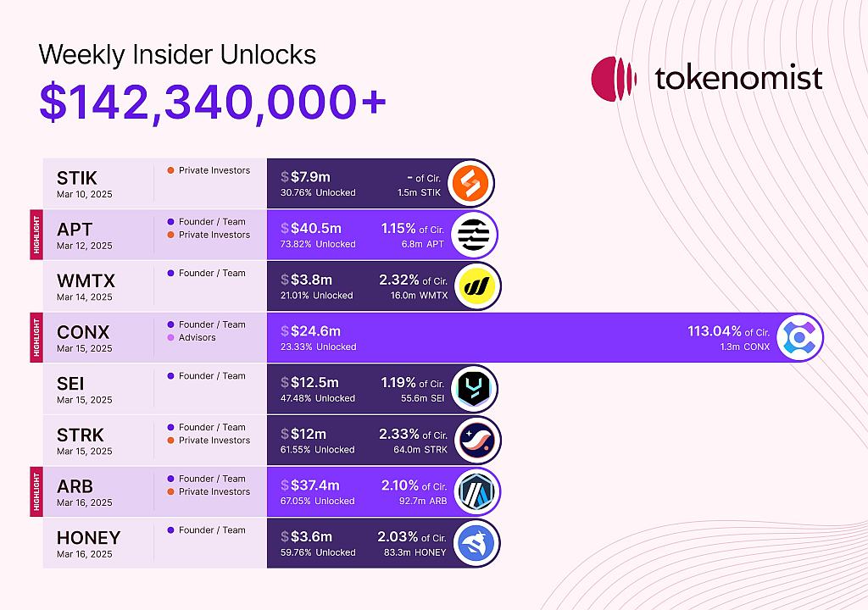This screenshot has height=610, width=868.
Task: Click the $142,340,000+ total amount
Action: 213,103
